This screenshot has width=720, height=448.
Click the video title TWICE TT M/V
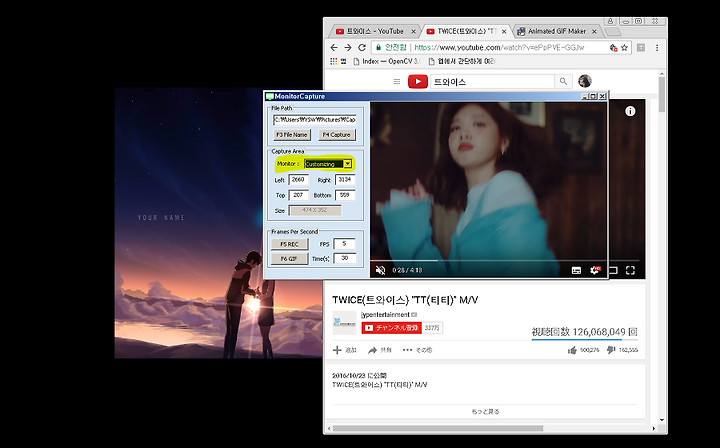pyautogui.click(x=405, y=300)
